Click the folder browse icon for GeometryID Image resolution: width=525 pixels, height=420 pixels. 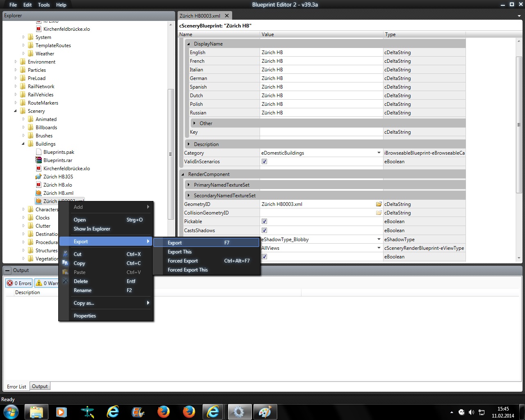coord(379,204)
